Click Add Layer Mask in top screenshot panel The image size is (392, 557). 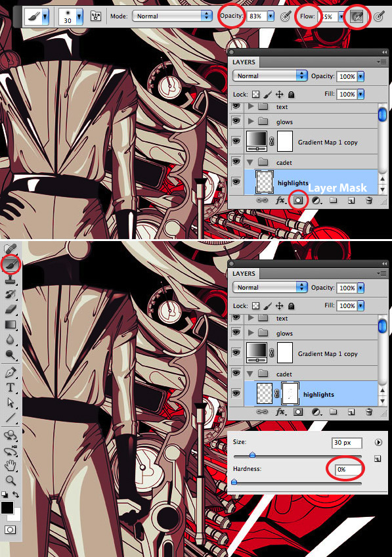point(298,200)
